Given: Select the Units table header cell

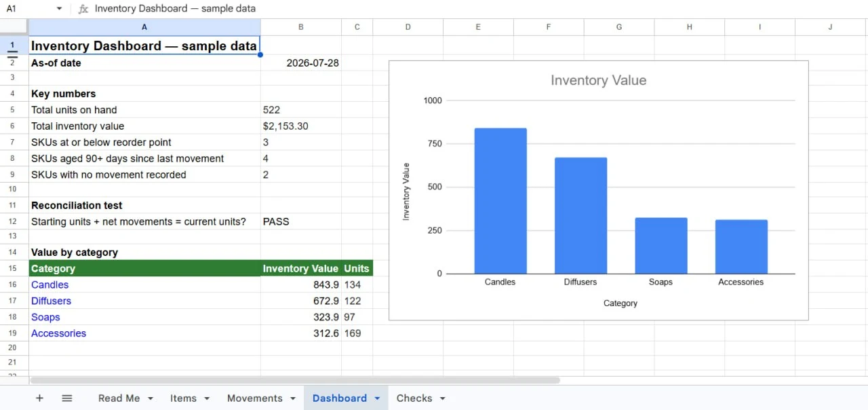Looking at the screenshot, I should 357,269.
